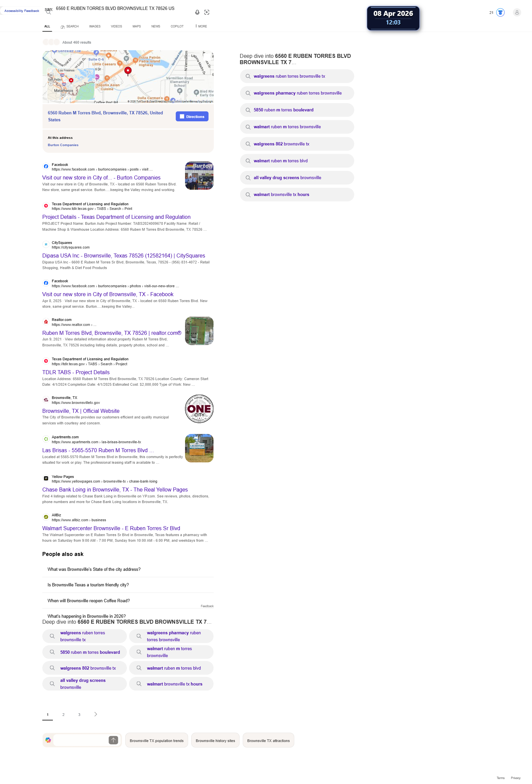Image resolution: width=532 pixels, height=784 pixels.
Task: Expand "What's happening in Brownsville in 2026?"
Action: [128, 616]
